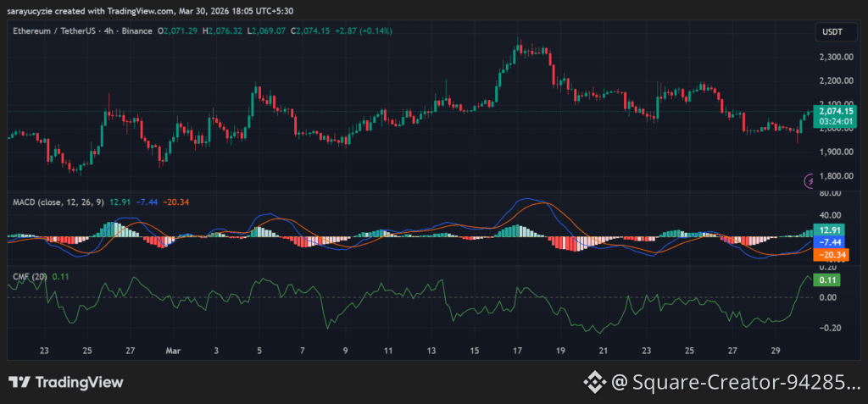868x404 pixels.
Task: Click the Mar label on the time axis
Action: click(174, 351)
